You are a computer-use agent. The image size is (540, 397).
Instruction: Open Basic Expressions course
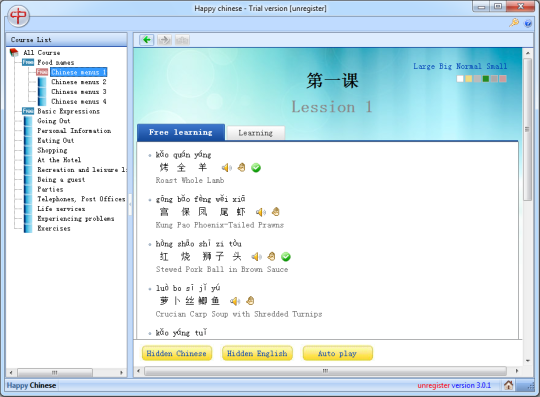coord(69,111)
